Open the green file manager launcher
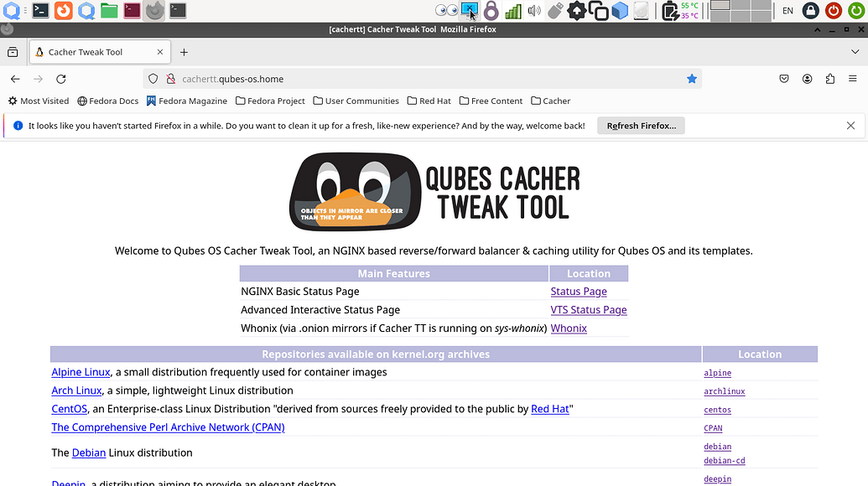Viewport: 868px width, 486px height. point(109,11)
